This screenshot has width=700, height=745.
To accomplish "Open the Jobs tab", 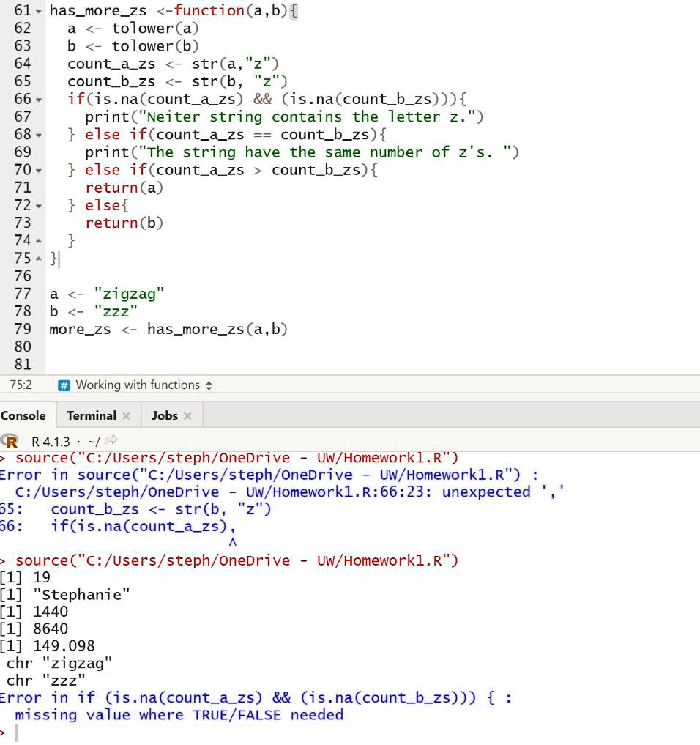I will 164,416.
